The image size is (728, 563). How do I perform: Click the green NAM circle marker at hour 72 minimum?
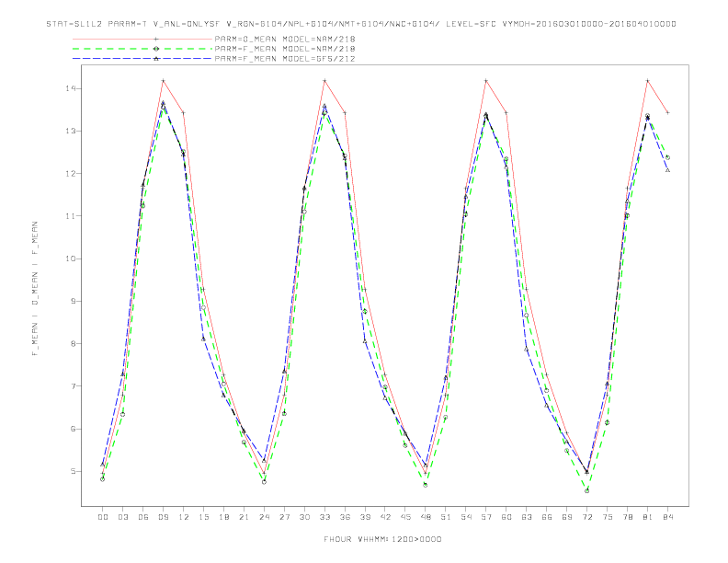(586, 490)
